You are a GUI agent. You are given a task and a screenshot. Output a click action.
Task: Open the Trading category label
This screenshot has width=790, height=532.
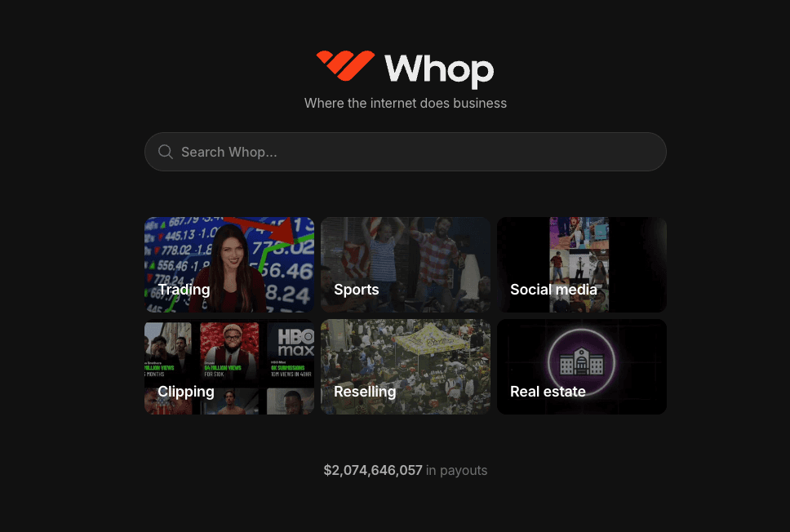(x=184, y=290)
